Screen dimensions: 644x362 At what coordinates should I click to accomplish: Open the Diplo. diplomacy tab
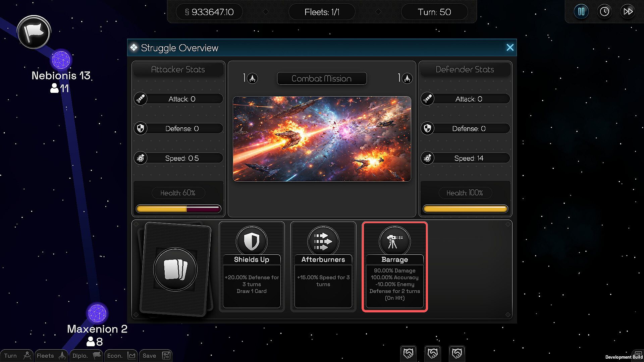(86, 356)
